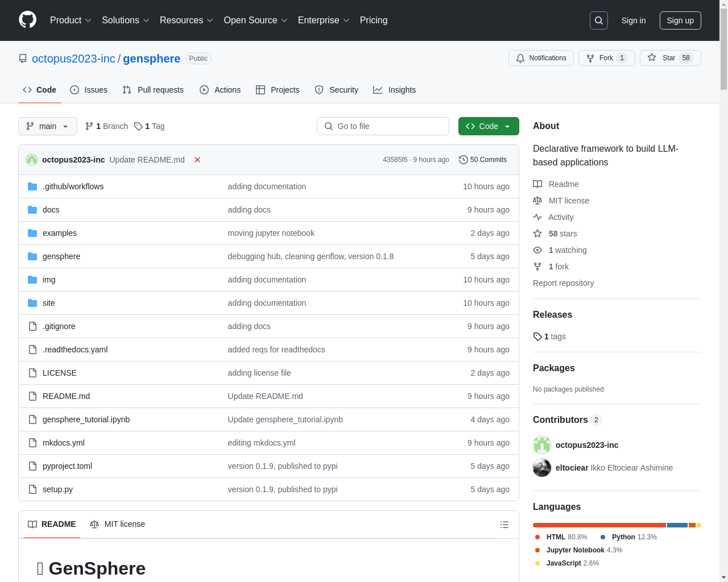View the 1 Tag link
Image resolution: width=728 pixels, height=582 pixels.
pos(150,126)
